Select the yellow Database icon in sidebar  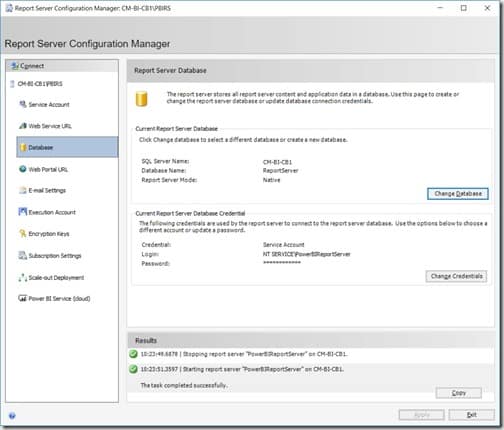click(23, 147)
